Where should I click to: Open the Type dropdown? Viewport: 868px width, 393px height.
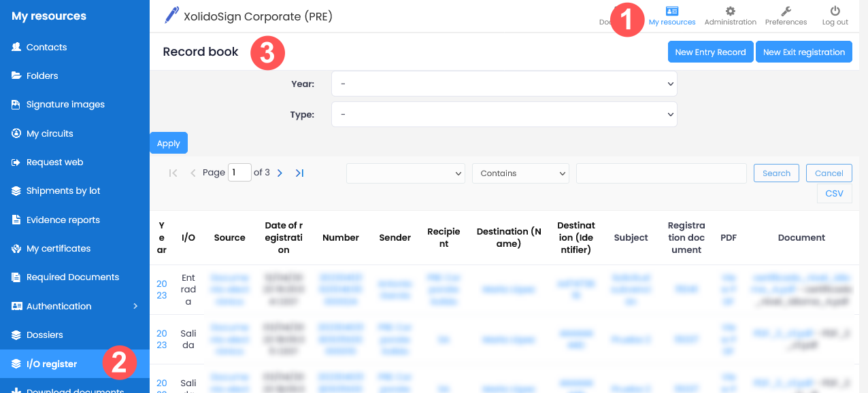click(504, 114)
